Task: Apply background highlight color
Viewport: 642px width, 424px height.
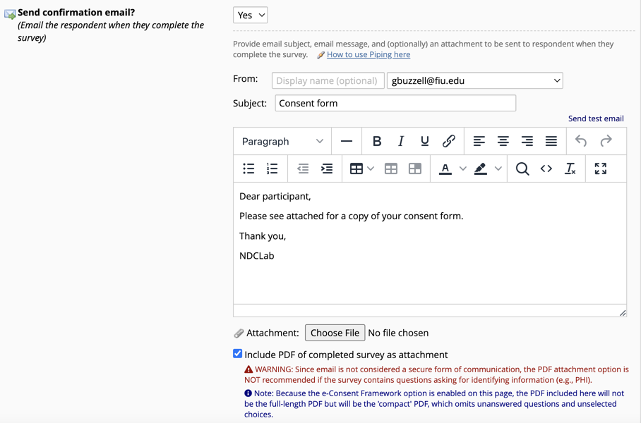Action: [480, 169]
